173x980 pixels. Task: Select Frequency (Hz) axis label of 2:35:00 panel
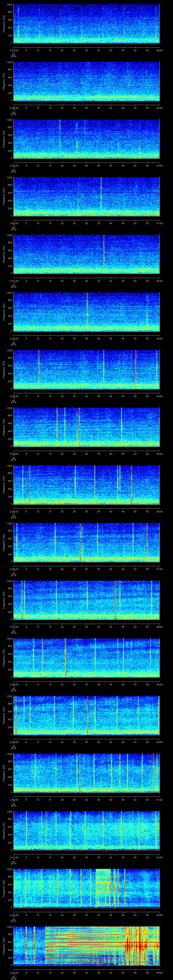[x=4, y=484]
